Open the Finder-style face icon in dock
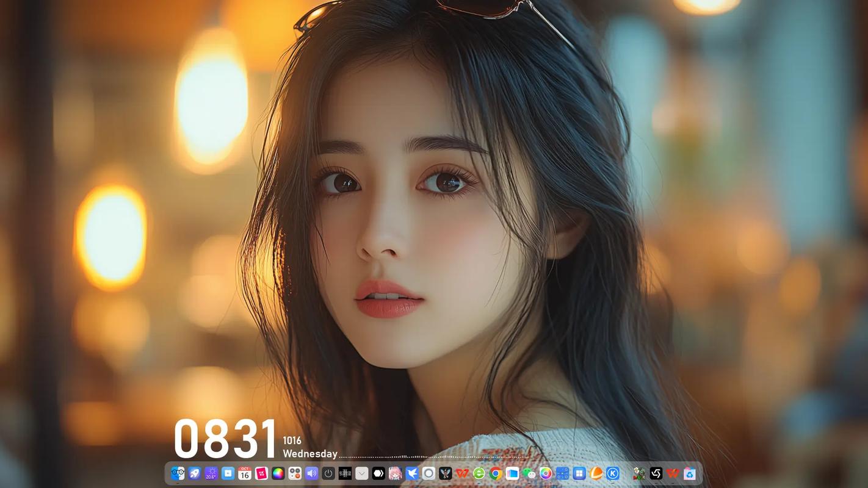 [x=178, y=473]
